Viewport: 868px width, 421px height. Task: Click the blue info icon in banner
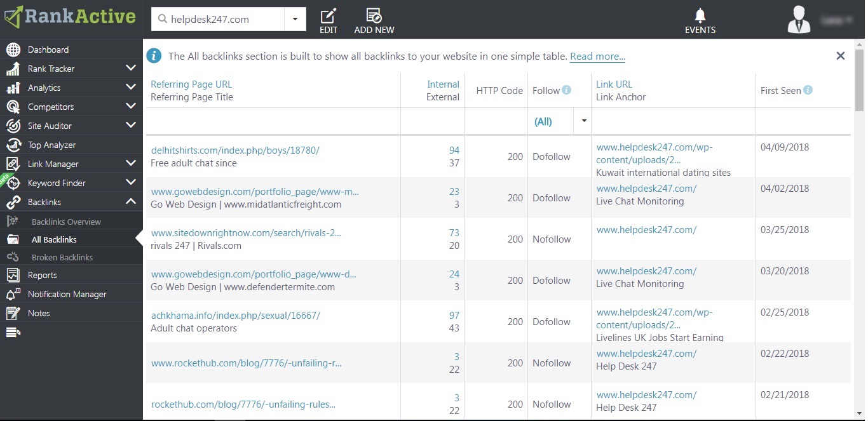coord(154,56)
